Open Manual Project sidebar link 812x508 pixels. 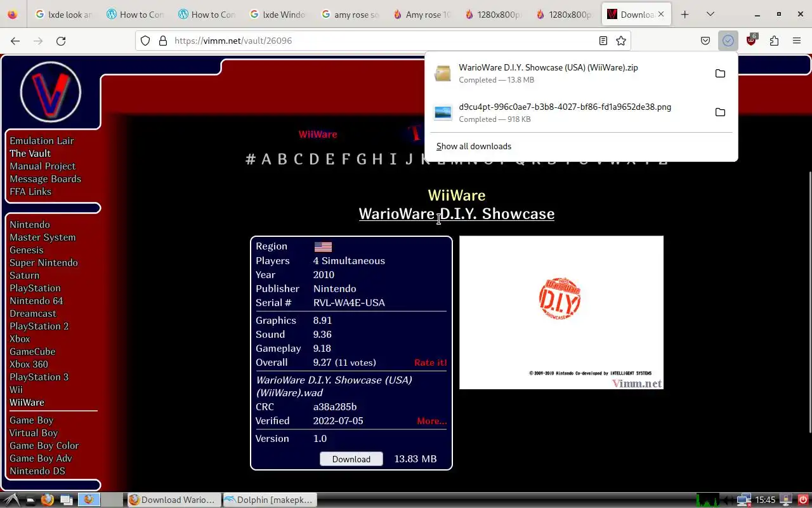[x=43, y=166]
